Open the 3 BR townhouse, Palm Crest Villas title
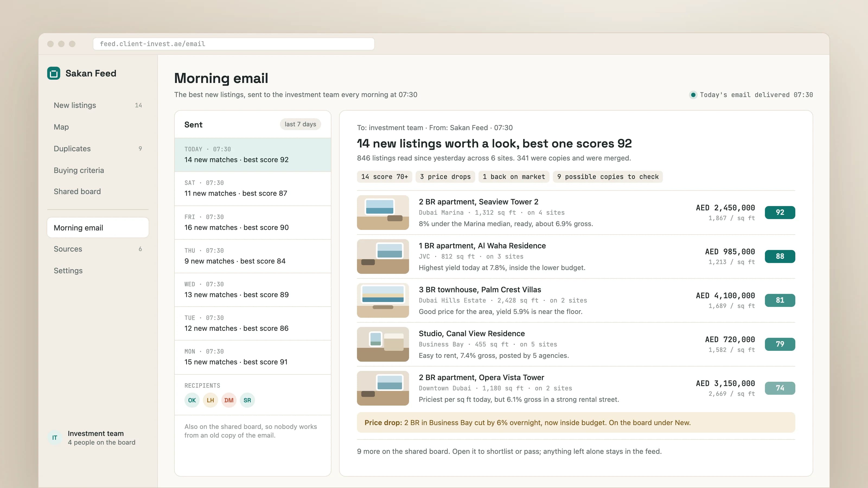This screenshot has width=868, height=488. click(x=480, y=290)
